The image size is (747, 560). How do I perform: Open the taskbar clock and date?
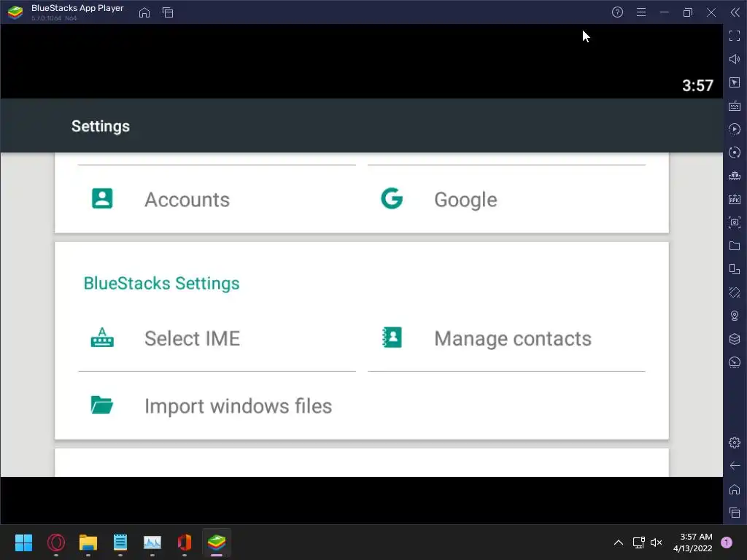pos(693,542)
